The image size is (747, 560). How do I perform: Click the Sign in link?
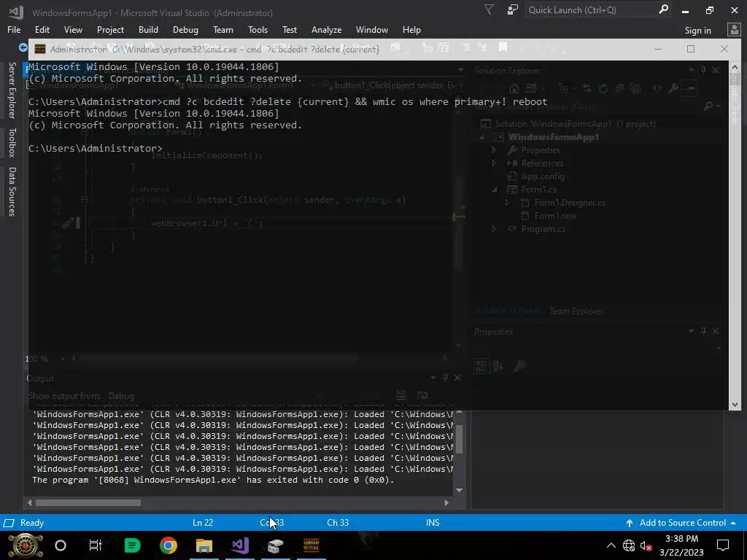point(697,30)
